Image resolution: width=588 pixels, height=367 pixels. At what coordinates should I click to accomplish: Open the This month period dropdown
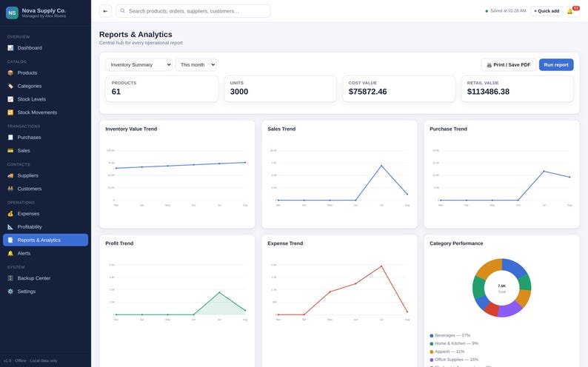(196, 65)
